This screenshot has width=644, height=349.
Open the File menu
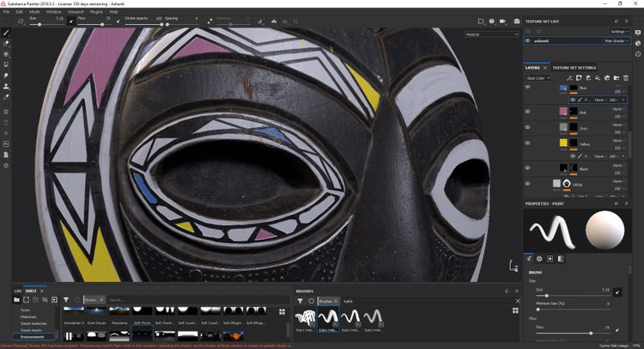click(x=6, y=12)
